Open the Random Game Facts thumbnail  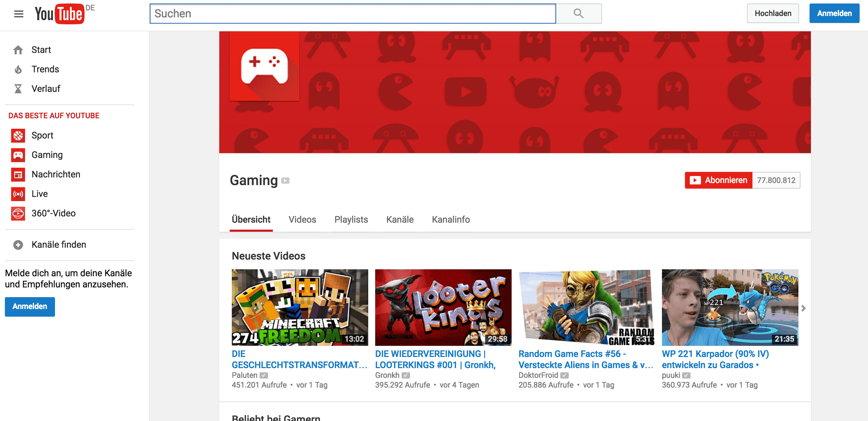pos(587,308)
